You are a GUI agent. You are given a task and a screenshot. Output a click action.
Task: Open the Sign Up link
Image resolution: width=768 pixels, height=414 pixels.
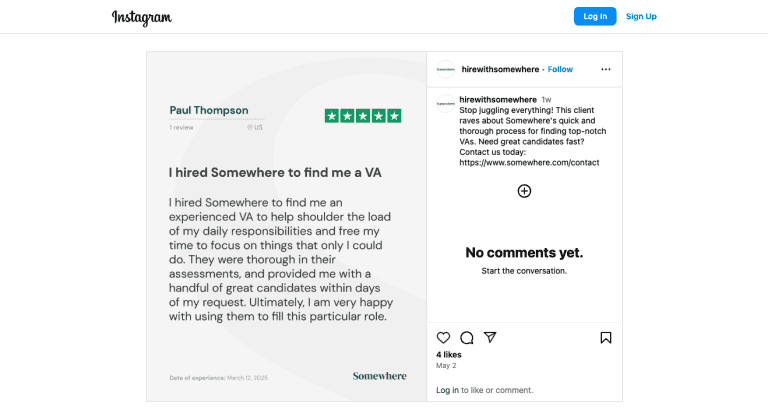pyautogui.click(x=641, y=16)
